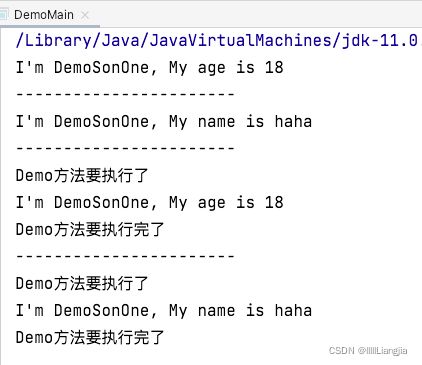Click first 'I'm DemoSonOne, My name is haha' line

tap(164, 122)
